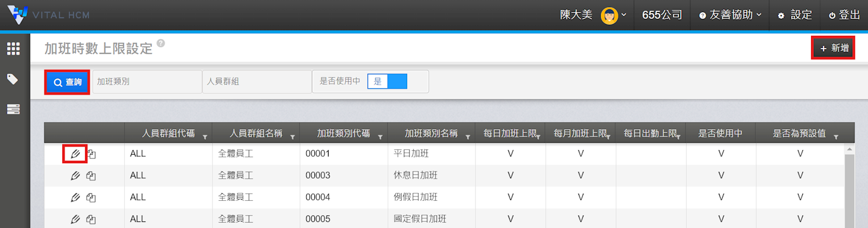Click the 人員群組 input field
868x228 pixels.
(256, 81)
